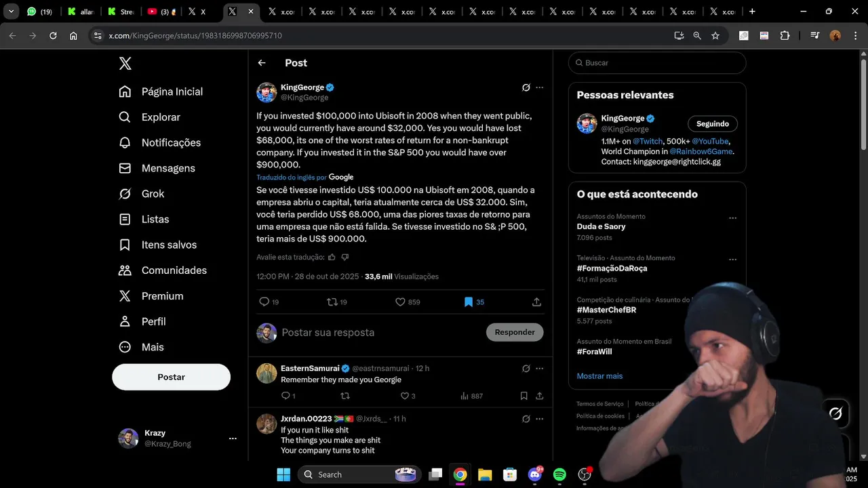Open the @Twitch mention link
Screen dimensions: 868x488
pos(648,142)
